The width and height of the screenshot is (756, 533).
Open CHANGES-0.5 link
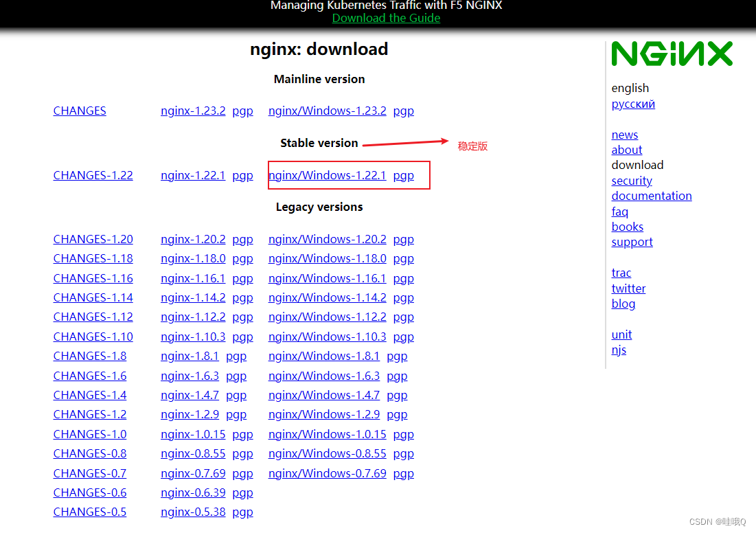[x=90, y=512]
